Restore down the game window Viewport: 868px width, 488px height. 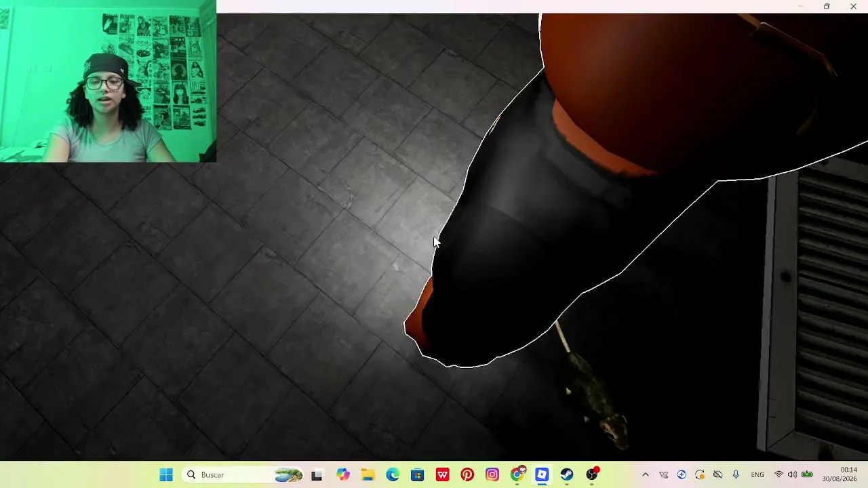coord(827,6)
